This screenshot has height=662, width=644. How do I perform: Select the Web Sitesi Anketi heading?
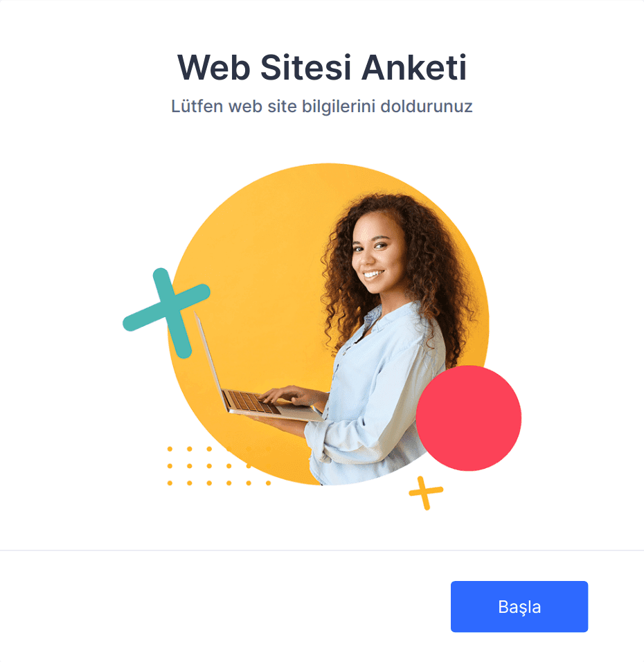click(322, 67)
